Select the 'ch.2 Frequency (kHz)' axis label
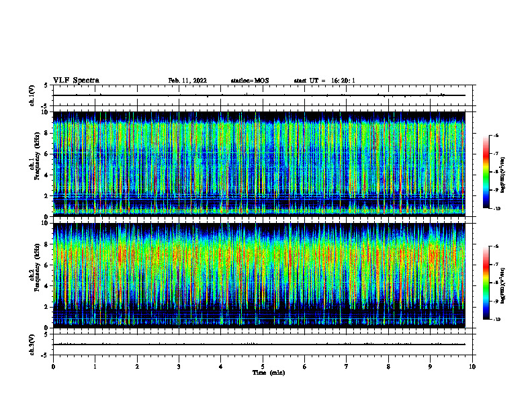Viewport: 532px width, 411px height. 35,267
